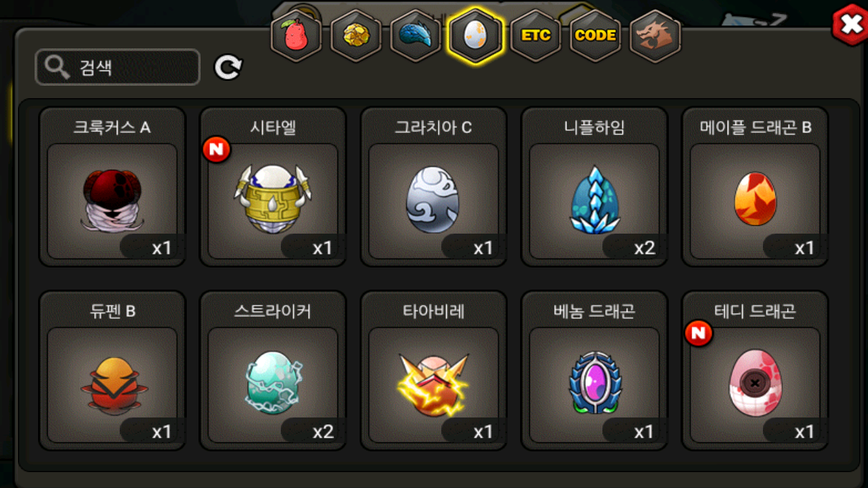Click the 검색 search input field
Viewport: 868px width, 488px height.
(x=118, y=67)
